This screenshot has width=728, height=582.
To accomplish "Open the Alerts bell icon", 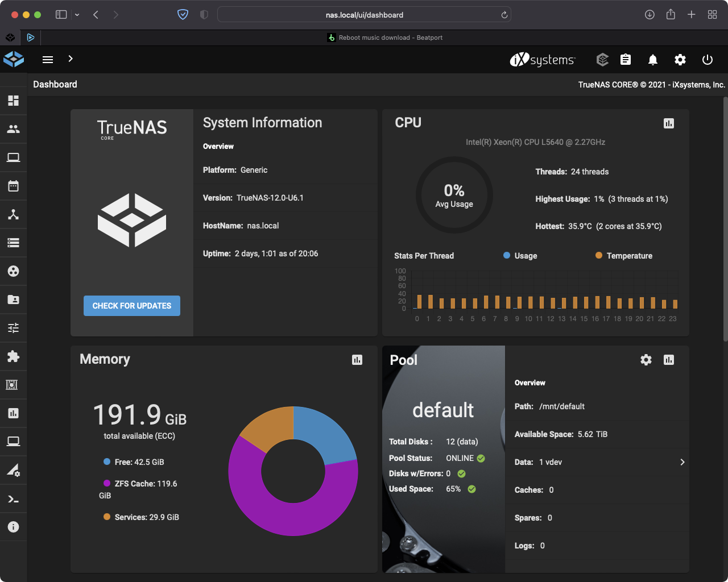I will click(653, 60).
